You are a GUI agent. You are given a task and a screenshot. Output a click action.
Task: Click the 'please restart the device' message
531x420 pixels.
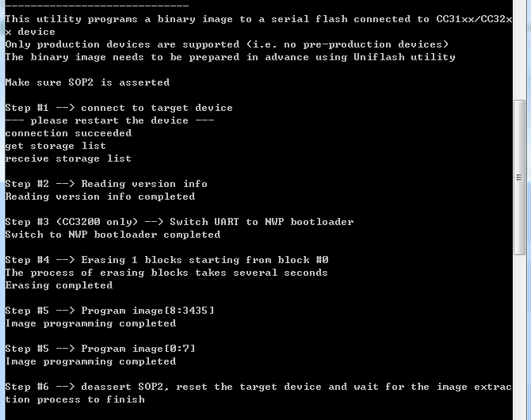pos(109,120)
